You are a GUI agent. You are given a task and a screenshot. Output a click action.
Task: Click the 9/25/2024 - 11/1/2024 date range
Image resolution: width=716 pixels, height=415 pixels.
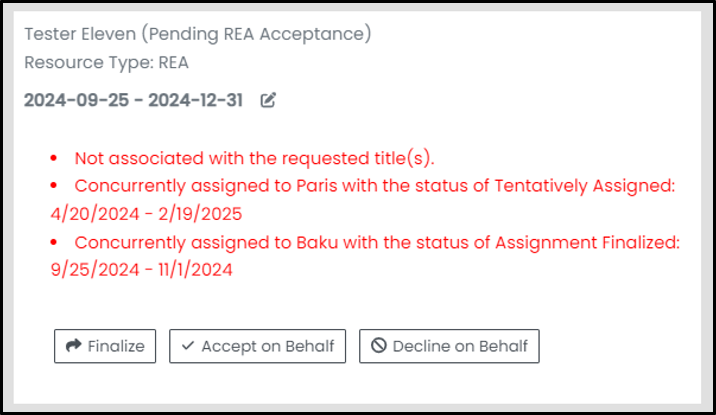pyautogui.click(x=142, y=269)
